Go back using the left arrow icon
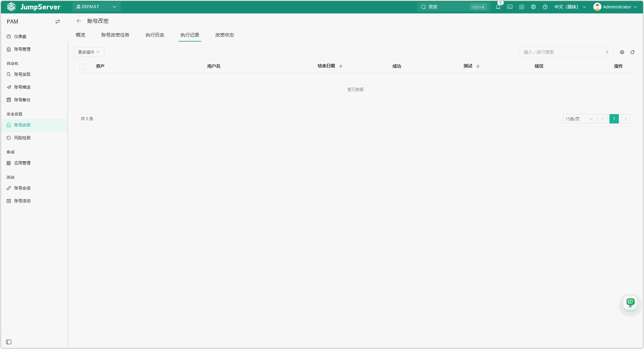Viewport: 644px width, 349px height. 79,21
